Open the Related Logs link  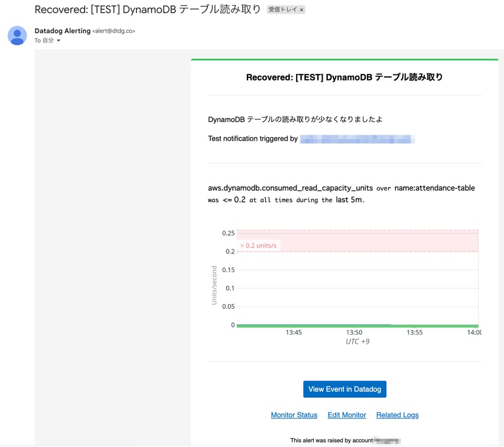pyautogui.click(x=398, y=415)
